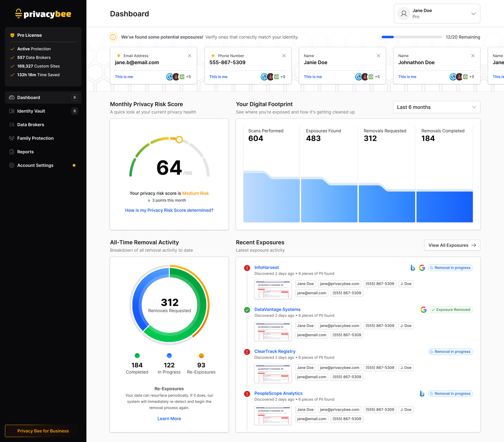Open Family Protection in the sidebar
This screenshot has height=442, width=504.
coord(43,138)
